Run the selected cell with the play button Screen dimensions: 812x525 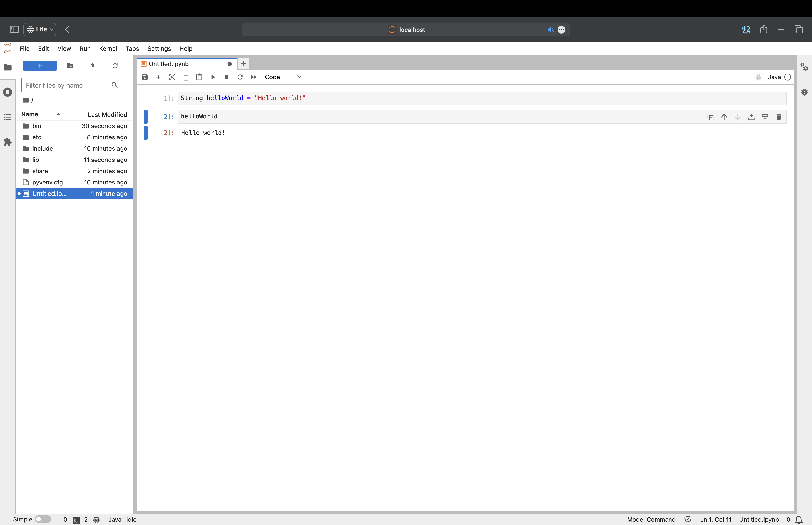(213, 77)
